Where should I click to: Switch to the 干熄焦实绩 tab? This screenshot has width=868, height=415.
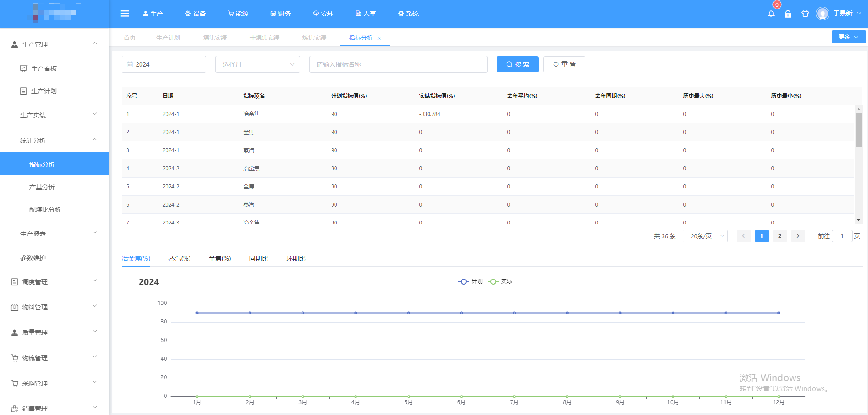click(264, 38)
